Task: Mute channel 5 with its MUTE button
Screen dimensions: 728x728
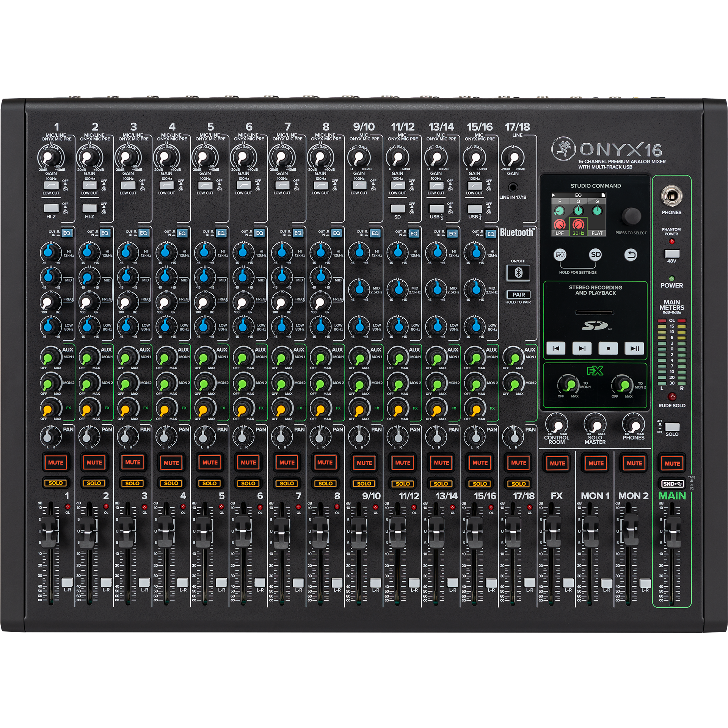Action: (x=210, y=463)
